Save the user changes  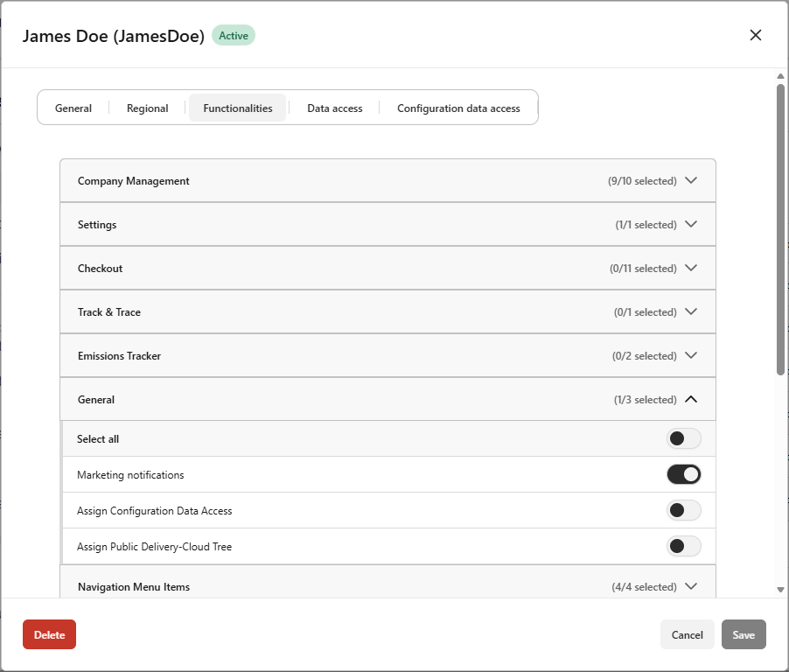click(x=744, y=634)
